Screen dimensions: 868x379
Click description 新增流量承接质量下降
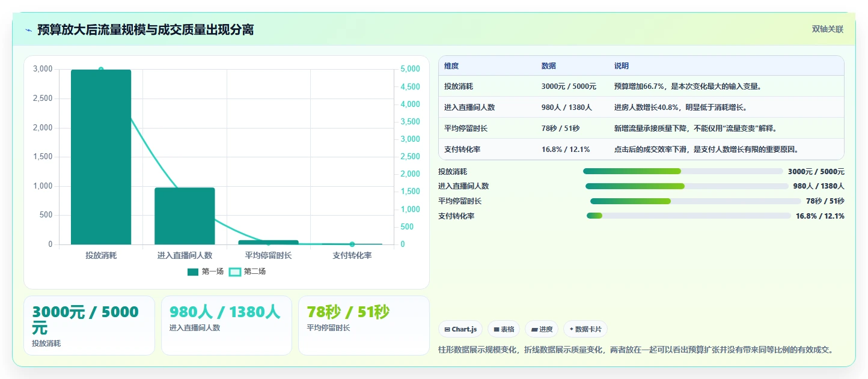[695, 129]
